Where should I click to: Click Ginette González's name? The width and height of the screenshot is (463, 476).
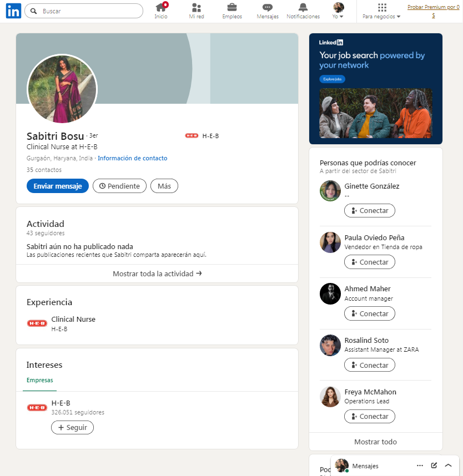click(372, 186)
